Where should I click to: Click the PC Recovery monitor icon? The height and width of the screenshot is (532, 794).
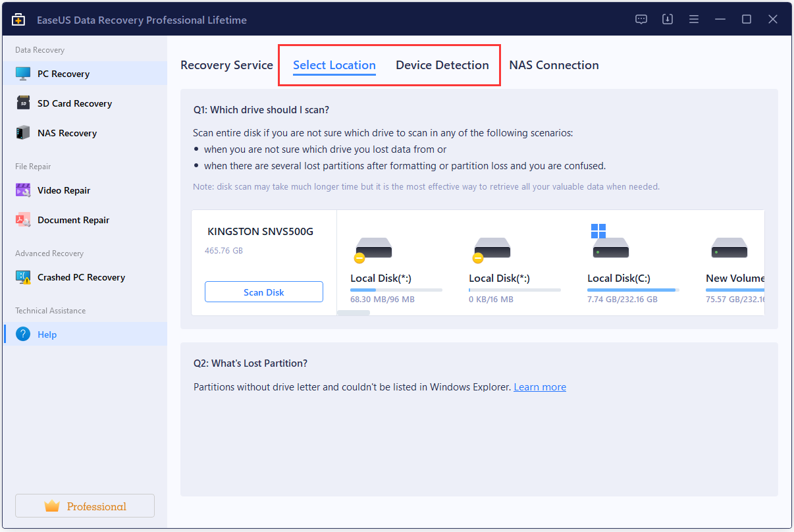coord(23,74)
